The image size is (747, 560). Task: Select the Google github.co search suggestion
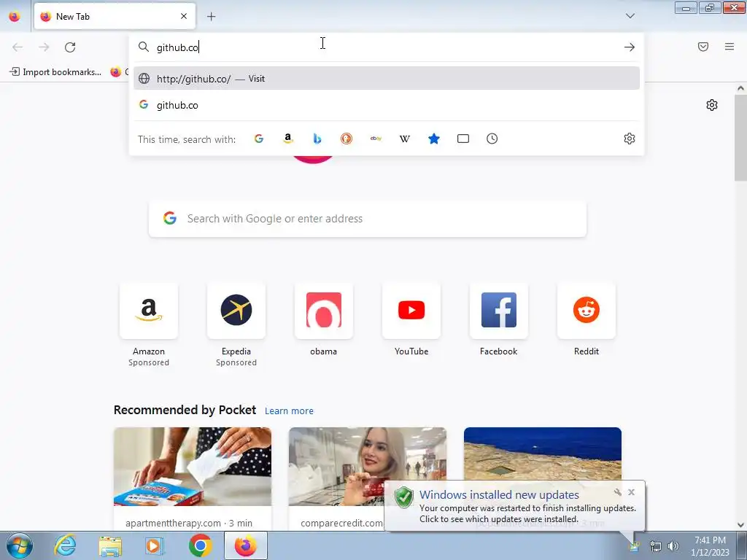[x=387, y=105]
